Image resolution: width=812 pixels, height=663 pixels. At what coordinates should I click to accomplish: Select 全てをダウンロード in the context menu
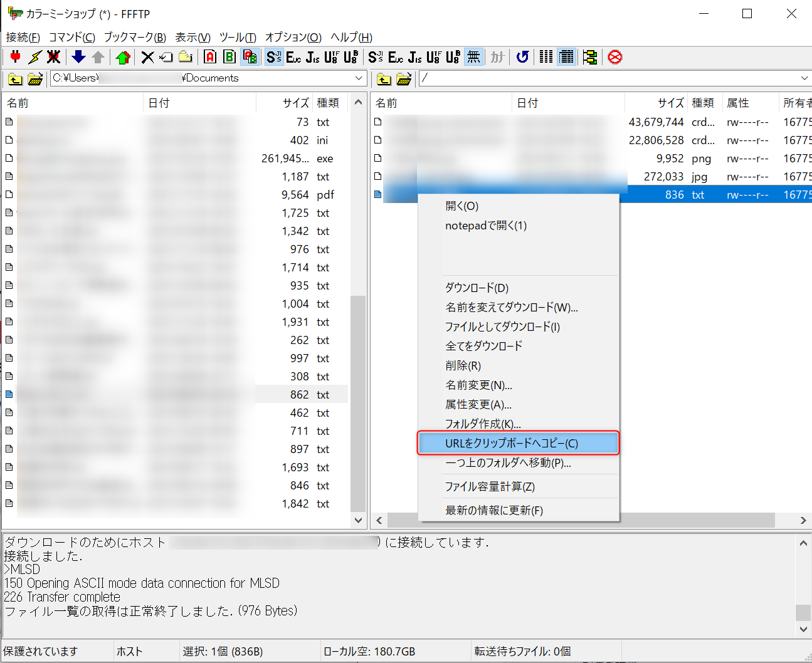[483, 346]
